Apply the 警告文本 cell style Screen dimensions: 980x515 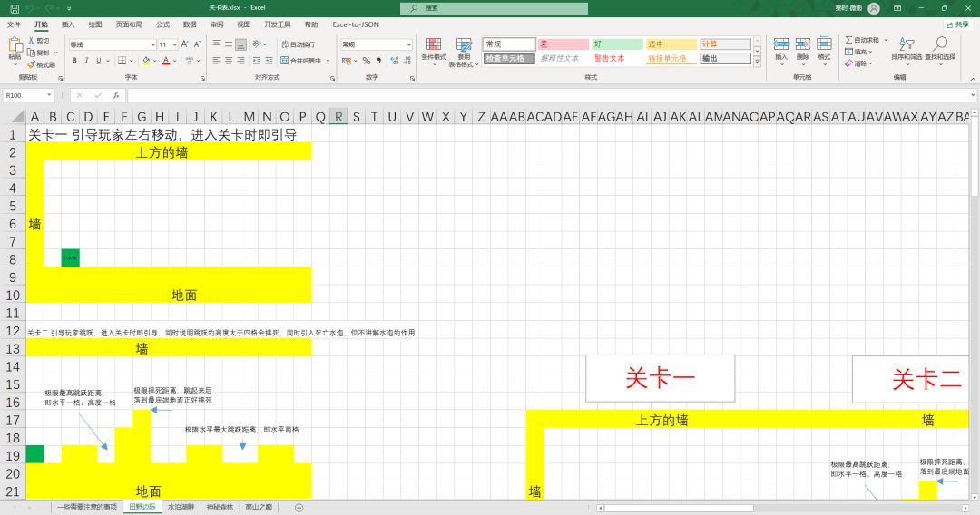coord(618,58)
